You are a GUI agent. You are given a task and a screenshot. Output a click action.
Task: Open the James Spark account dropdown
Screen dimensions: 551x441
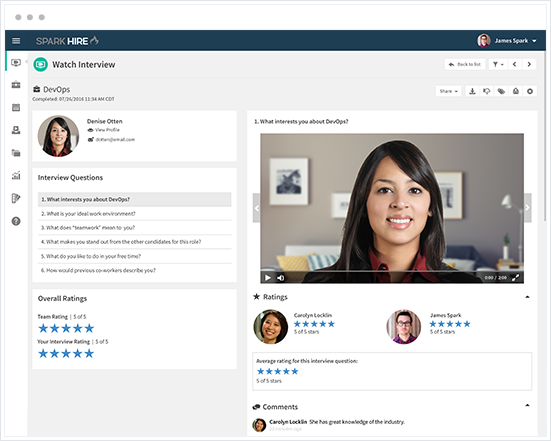click(507, 41)
